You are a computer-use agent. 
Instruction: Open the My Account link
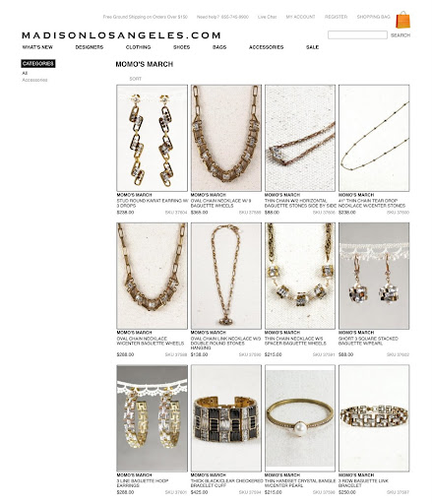[x=300, y=17]
